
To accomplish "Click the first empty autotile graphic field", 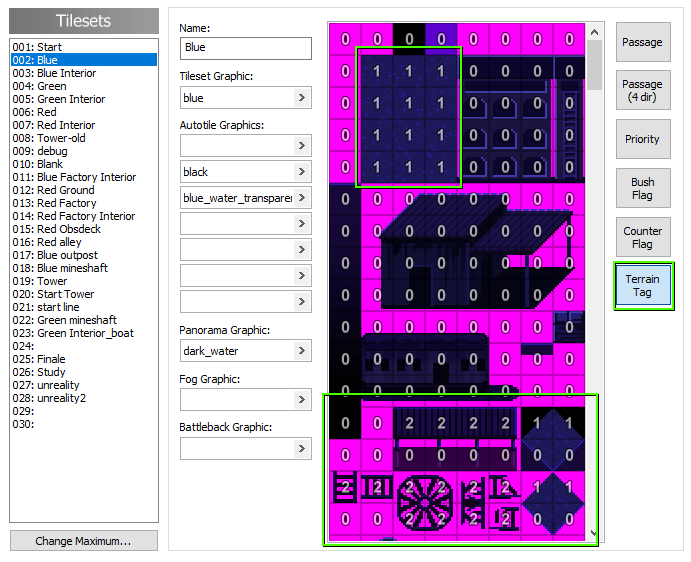I will (237, 146).
